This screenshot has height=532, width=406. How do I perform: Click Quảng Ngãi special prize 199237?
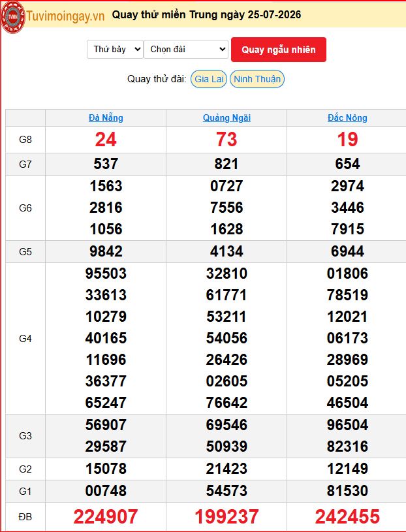point(226,517)
